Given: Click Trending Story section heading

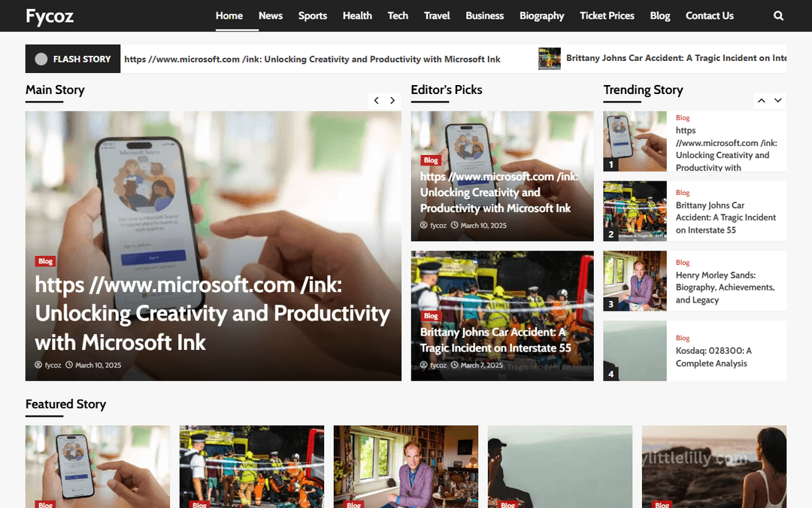Looking at the screenshot, I should 643,90.
